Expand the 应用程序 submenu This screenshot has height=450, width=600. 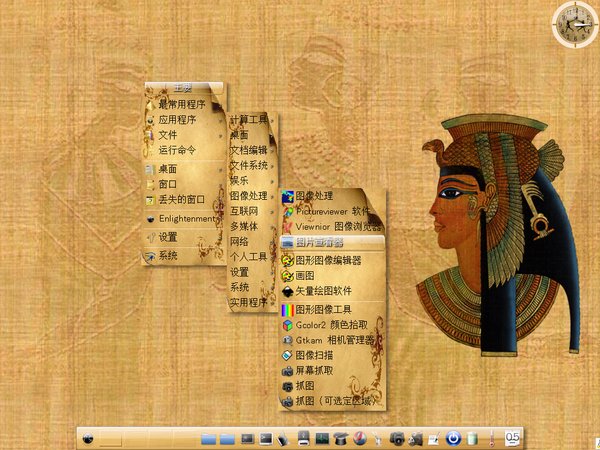click(x=182, y=120)
